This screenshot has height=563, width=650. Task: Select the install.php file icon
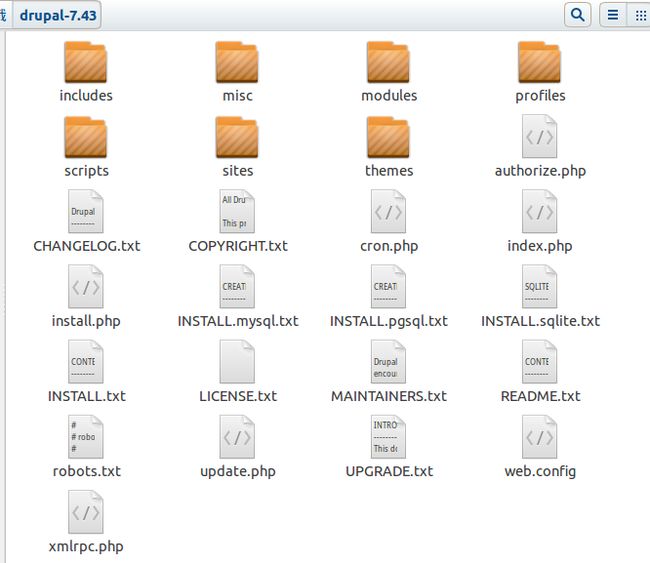coord(85,286)
